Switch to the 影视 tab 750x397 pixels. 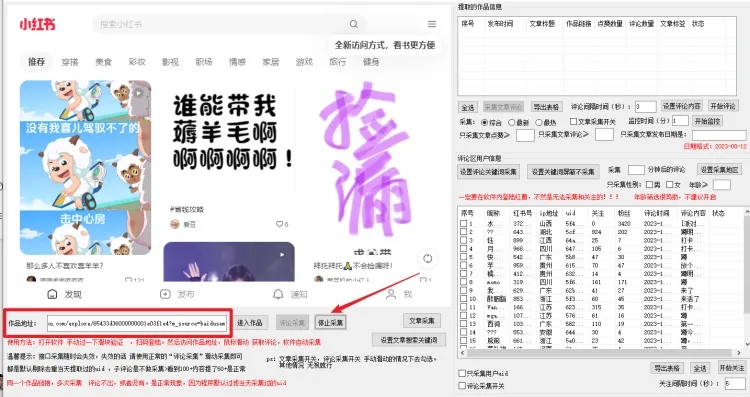click(170, 62)
